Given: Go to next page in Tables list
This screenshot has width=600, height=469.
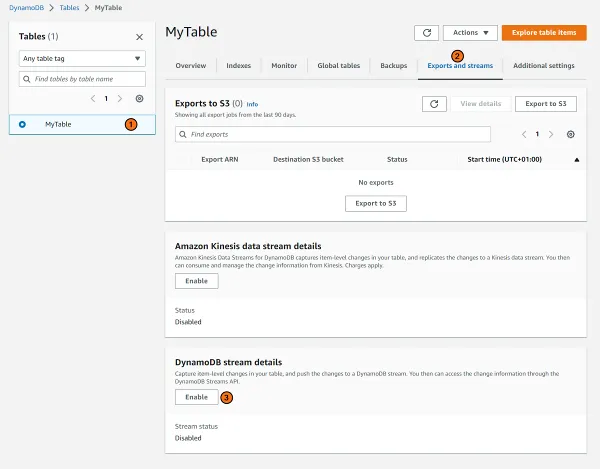Looking at the screenshot, I should pos(120,99).
